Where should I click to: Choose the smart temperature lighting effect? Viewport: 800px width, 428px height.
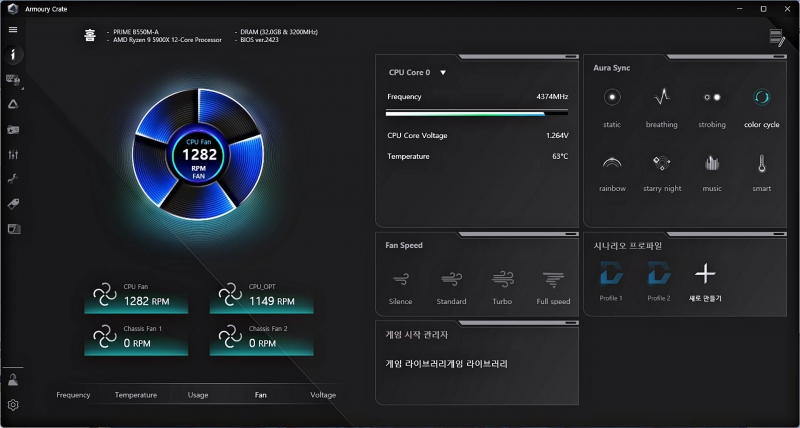(761, 163)
